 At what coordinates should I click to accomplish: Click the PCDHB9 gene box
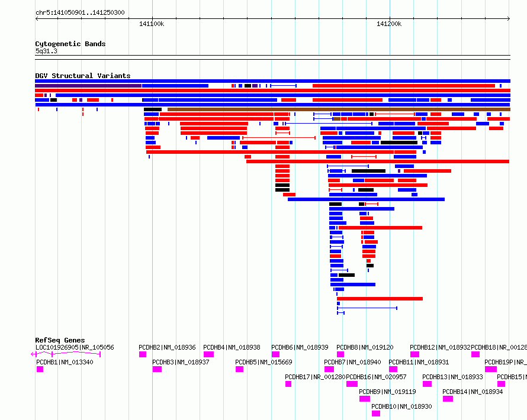[365, 399]
